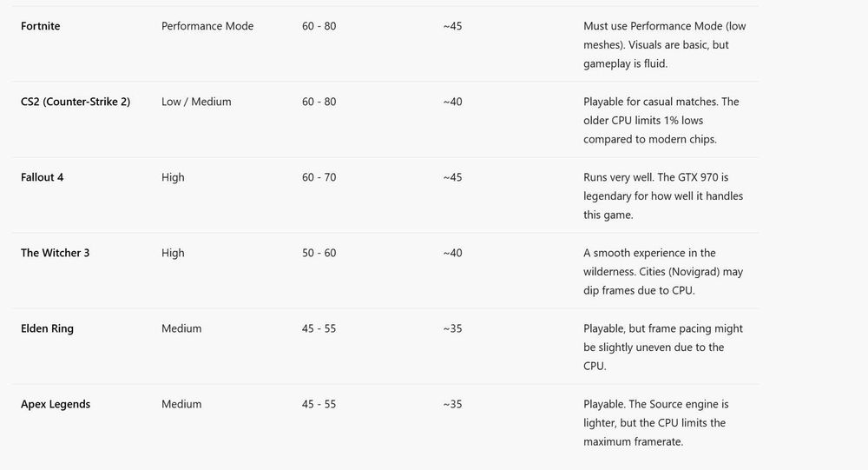
Task: Select the ~45 value in Fortnite row
Action: (x=452, y=26)
